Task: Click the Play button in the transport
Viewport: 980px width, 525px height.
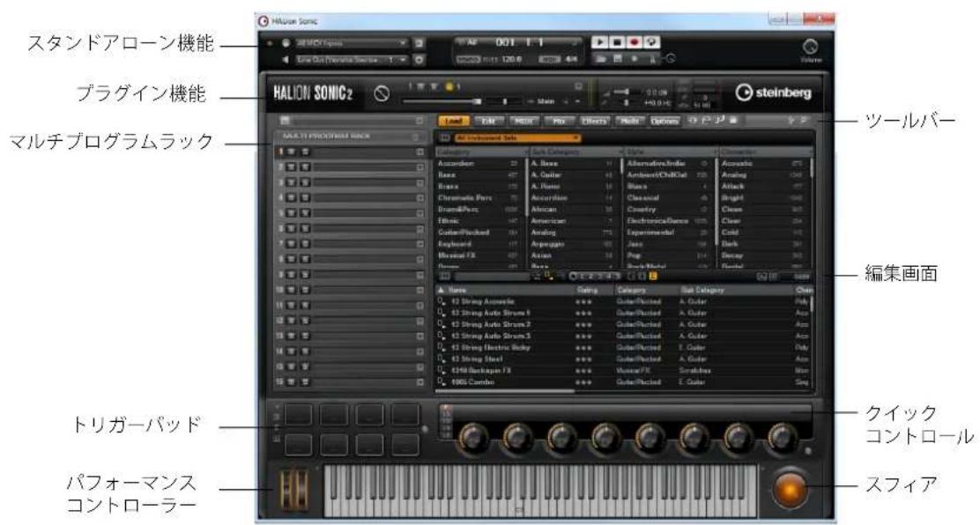Action: click(598, 42)
